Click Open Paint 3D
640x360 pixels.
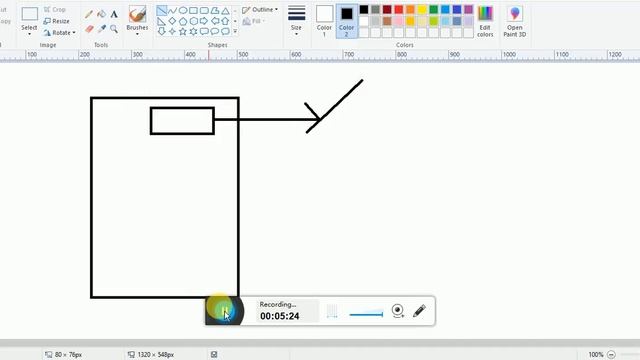pos(515,21)
